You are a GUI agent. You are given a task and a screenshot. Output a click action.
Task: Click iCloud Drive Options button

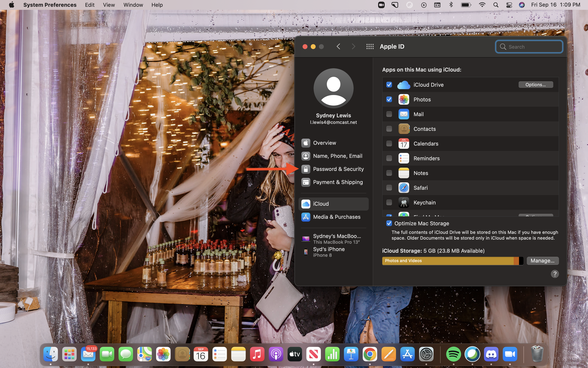536,85
